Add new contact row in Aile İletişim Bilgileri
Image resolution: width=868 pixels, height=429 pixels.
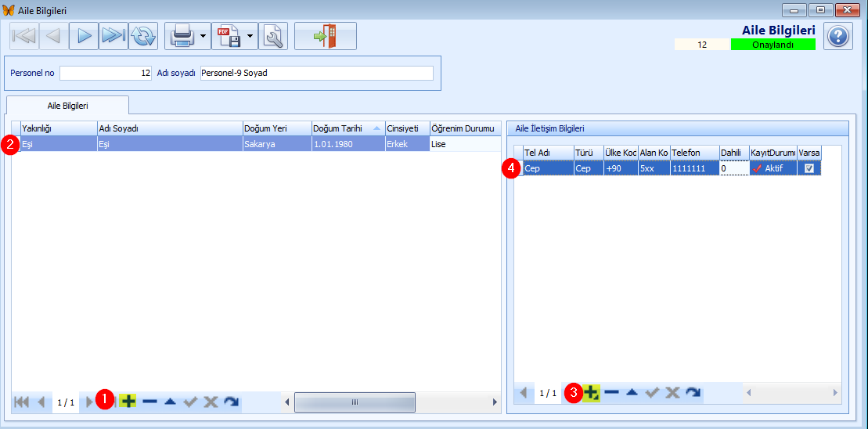tap(591, 392)
